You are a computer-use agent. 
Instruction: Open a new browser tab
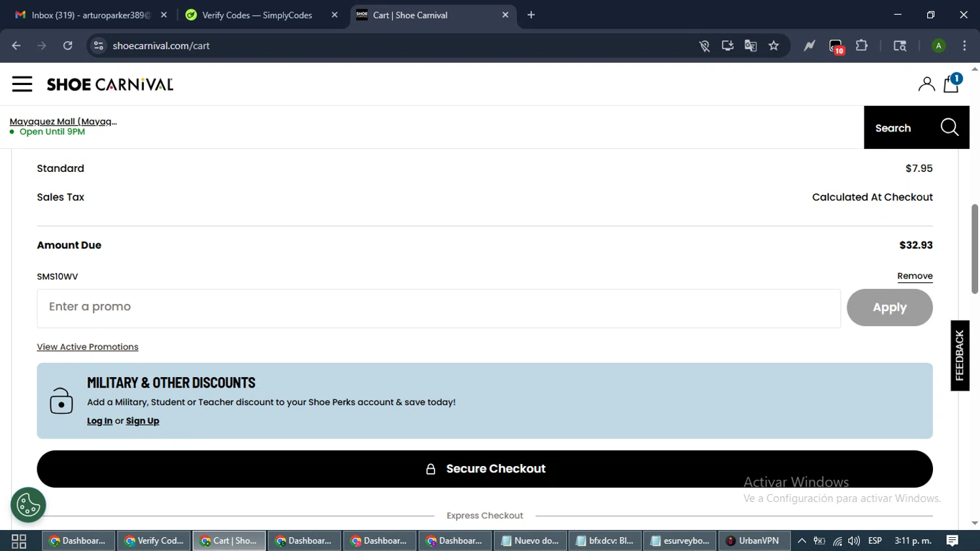click(x=531, y=15)
